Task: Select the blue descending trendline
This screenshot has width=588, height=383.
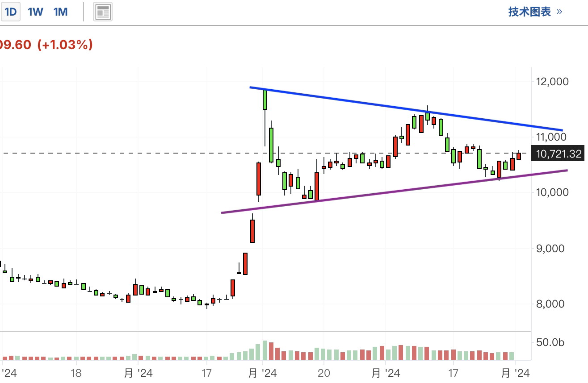Action: pos(407,108)
